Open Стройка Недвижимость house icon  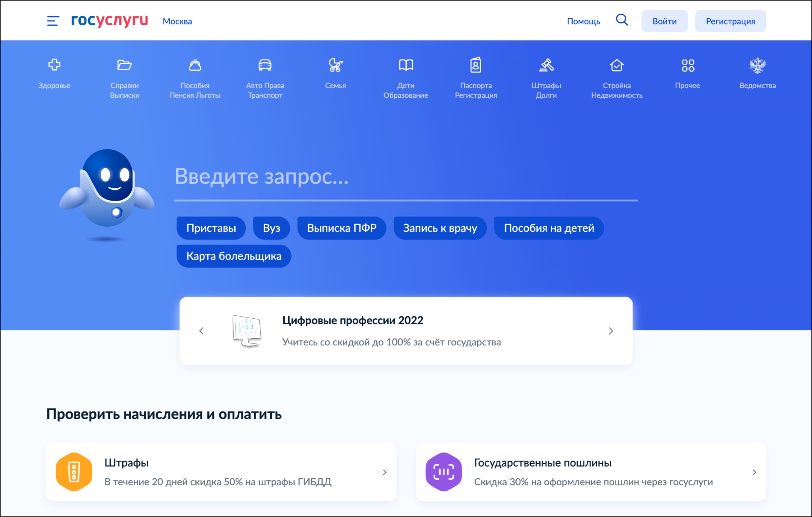pos(617,65)
